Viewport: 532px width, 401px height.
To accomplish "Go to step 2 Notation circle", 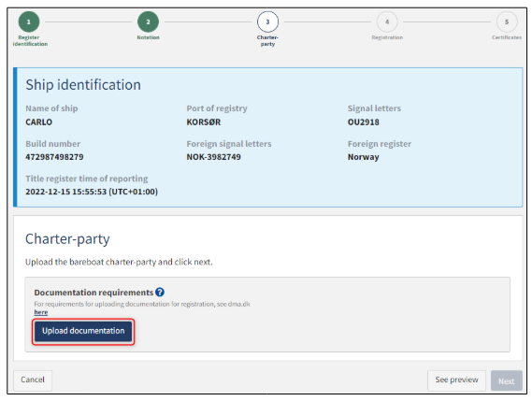I will (x=149, y=21).
